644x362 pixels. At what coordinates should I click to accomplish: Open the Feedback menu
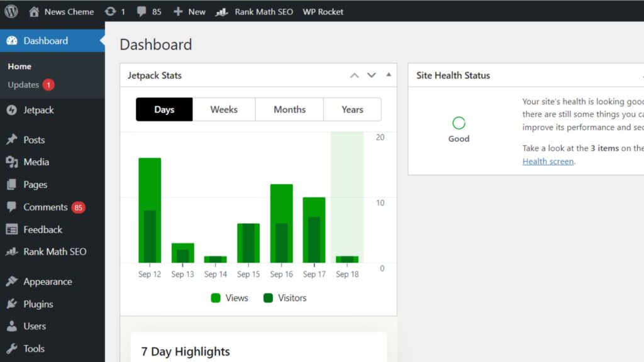point(43,229)
